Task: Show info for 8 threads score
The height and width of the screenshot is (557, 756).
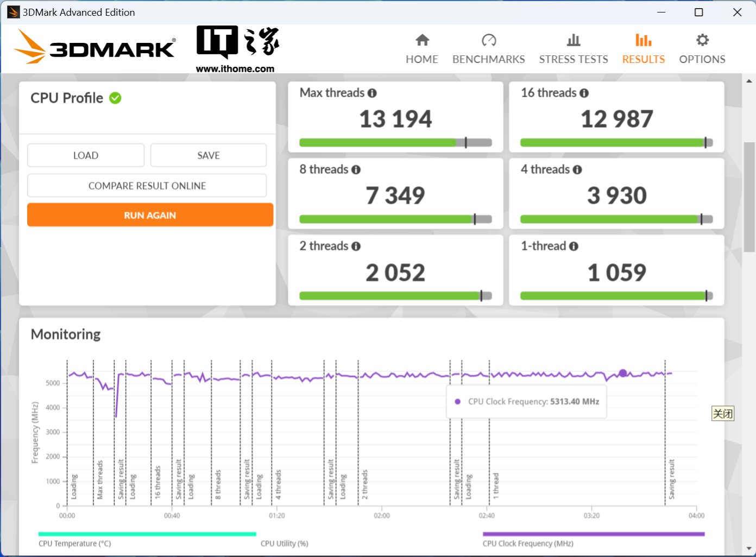Action: pos(356,170)
